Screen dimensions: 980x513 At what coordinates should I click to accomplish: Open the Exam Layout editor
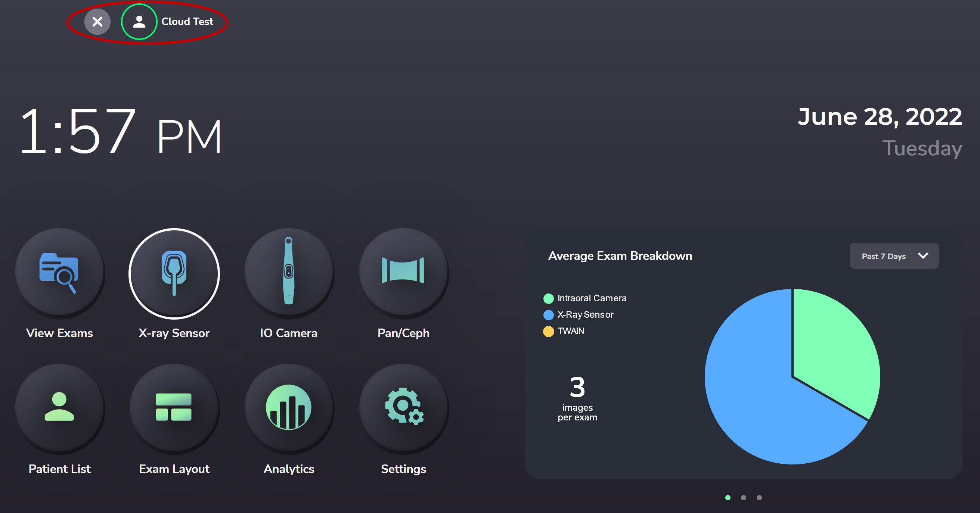click(174, 408)
